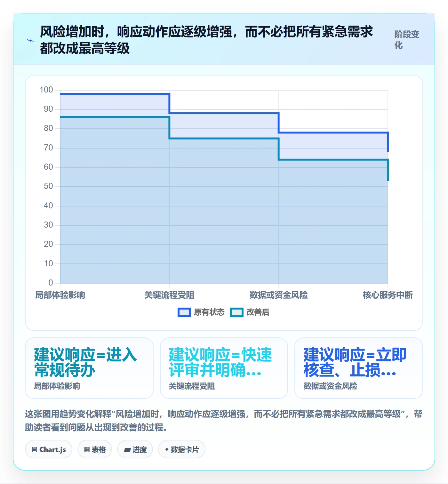This screenshot has width=448, height=484.
Task: Open the 建议响应=进入常规待办 card
Action: [89, 368]
